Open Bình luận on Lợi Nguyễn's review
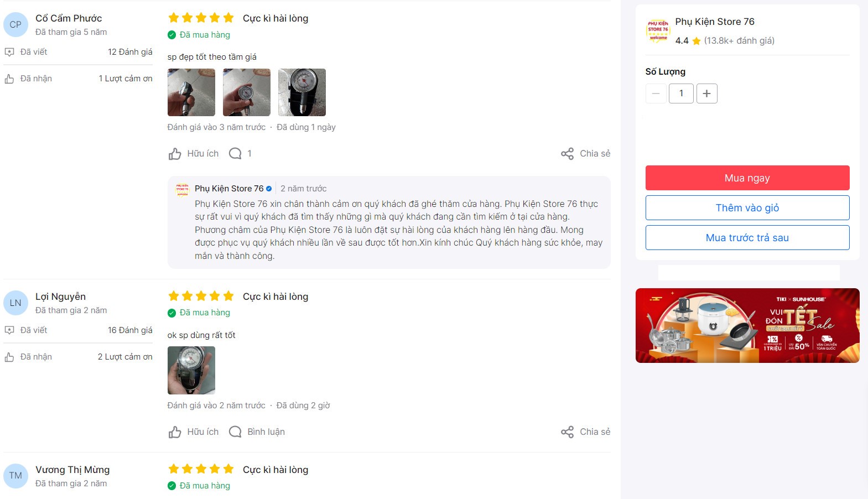The image size is (868, 499). pyautogui.click(x=257, y=432)
